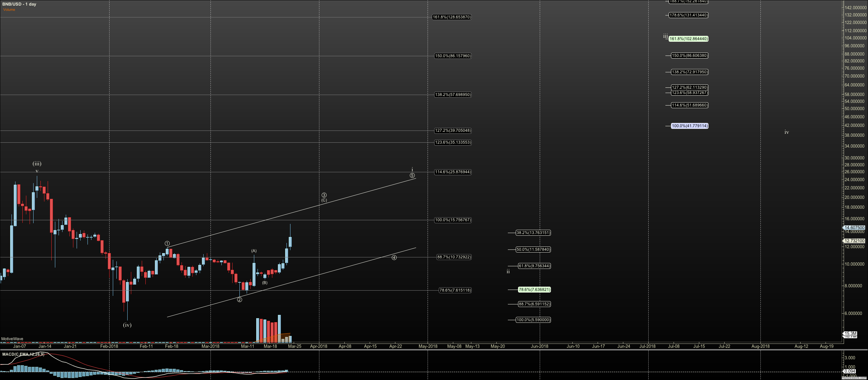Click the BNB/USD - 1 day title

tap(19, 4)
